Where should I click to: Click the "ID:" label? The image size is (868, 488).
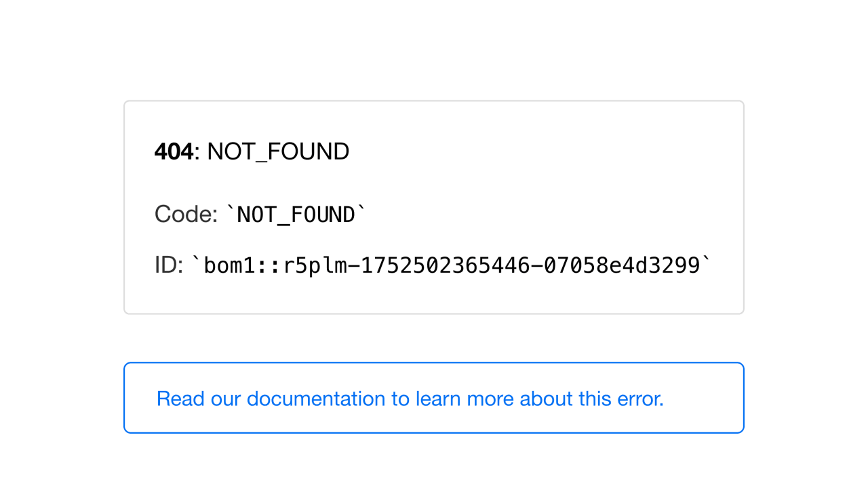169,265
